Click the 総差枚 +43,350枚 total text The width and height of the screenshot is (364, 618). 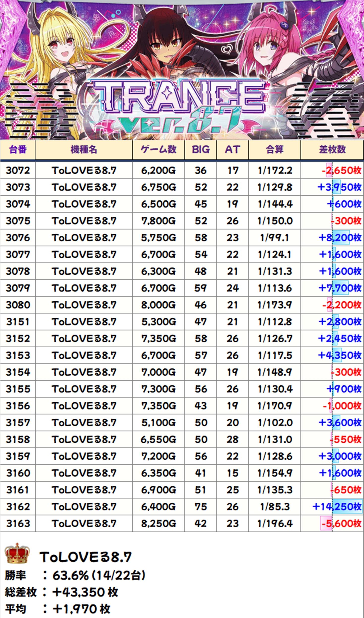tap(61, 592)
